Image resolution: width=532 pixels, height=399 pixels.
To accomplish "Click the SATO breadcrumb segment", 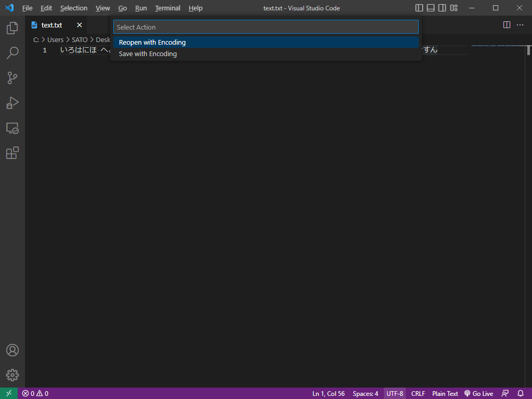I will (79, 39).
